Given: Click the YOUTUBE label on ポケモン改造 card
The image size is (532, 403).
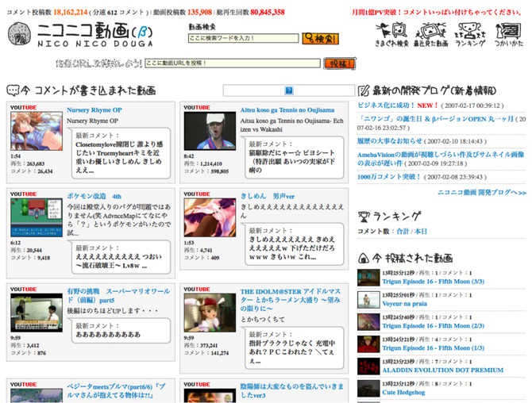Looking at the screenshot, I should click(x=23, y=194).
